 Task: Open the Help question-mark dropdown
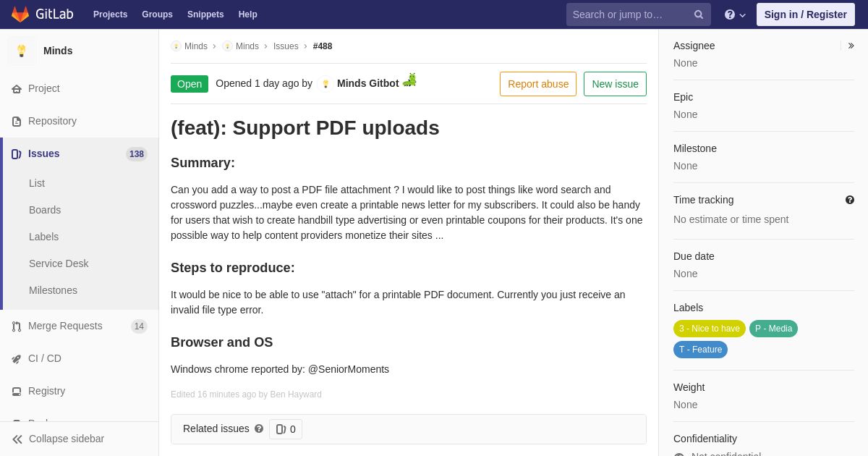[735, 14]
